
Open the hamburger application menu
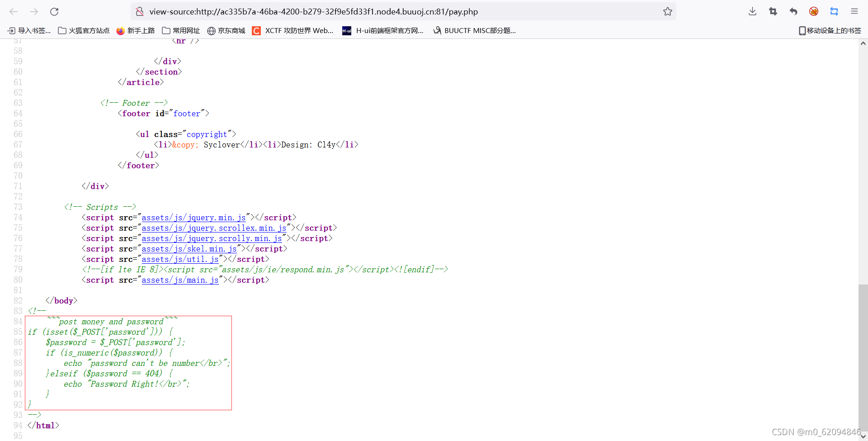tap(854, 12)
